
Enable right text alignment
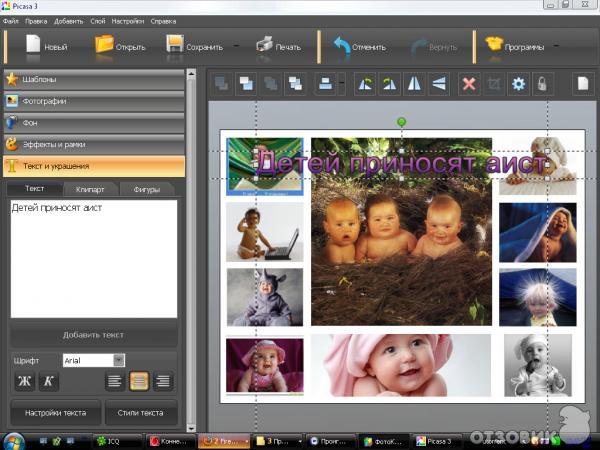click(162, 380)
